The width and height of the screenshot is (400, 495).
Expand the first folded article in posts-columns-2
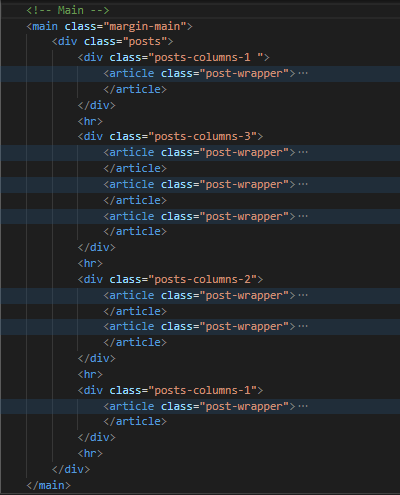[x=303, y=295]
